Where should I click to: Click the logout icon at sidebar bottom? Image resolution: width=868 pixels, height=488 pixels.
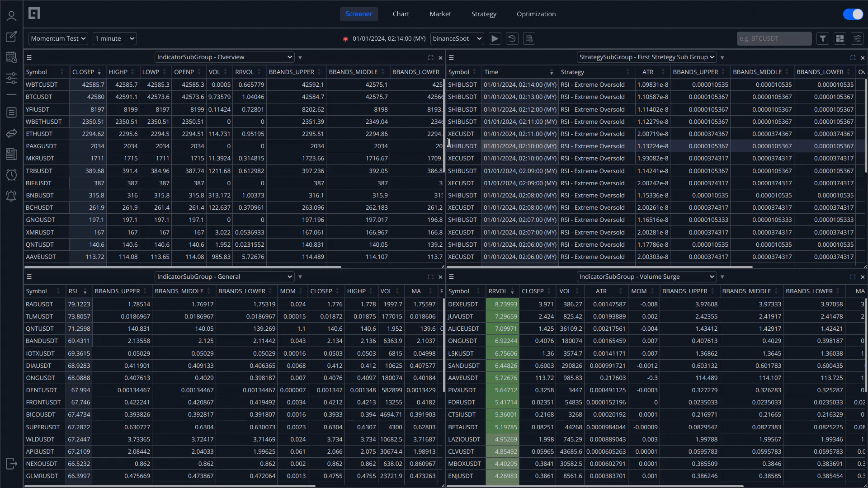click(11, 464)
